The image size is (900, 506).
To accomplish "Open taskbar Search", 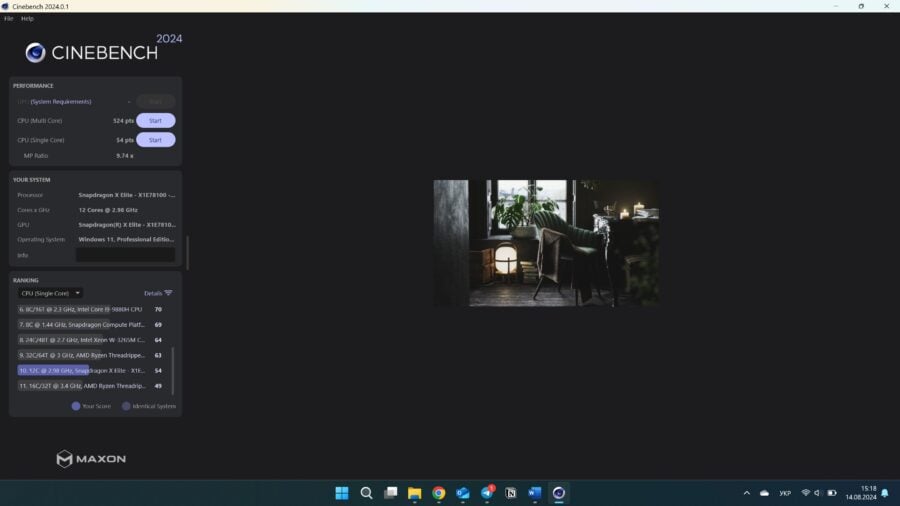I will (366, 493).
